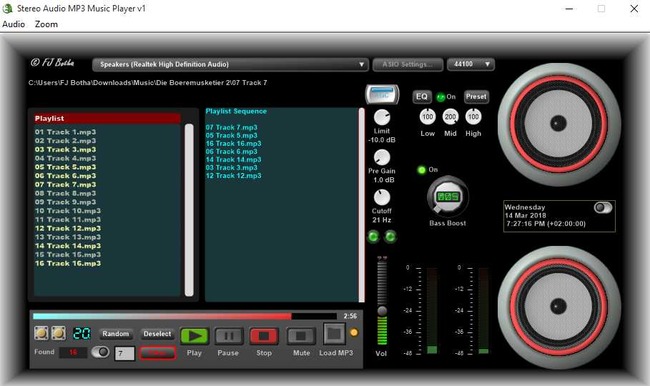Click the Low EQ knob

[427, 117]
